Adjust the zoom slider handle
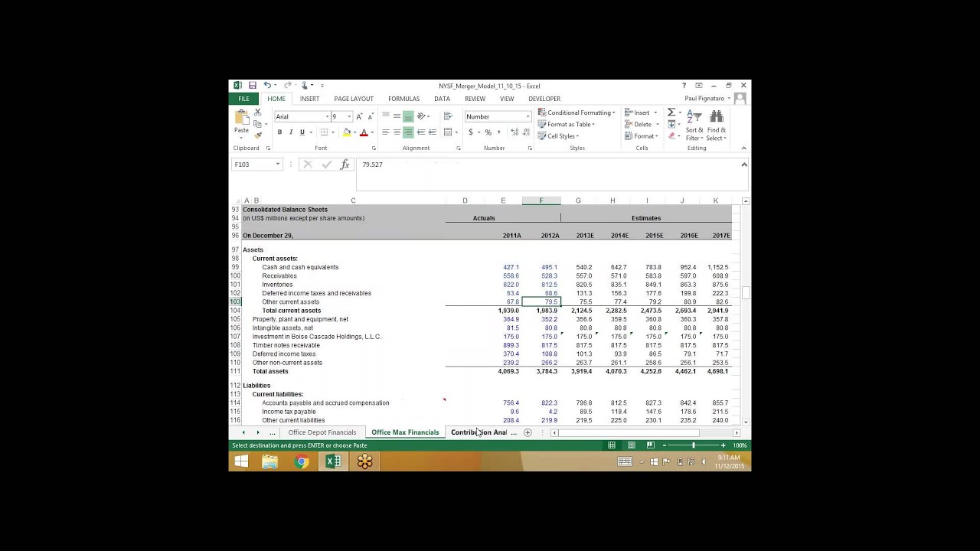This screenshot has width=980, height=551. tap(694, 445)
